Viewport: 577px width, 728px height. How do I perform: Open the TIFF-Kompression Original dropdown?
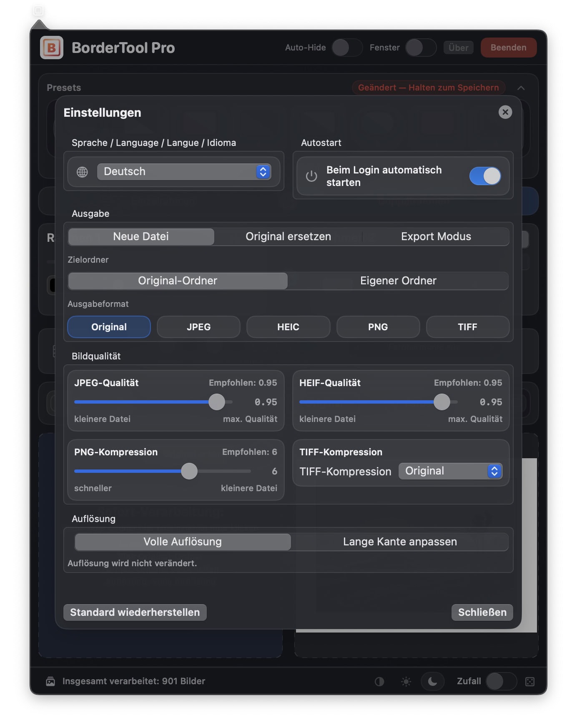(x=450, y=471)
